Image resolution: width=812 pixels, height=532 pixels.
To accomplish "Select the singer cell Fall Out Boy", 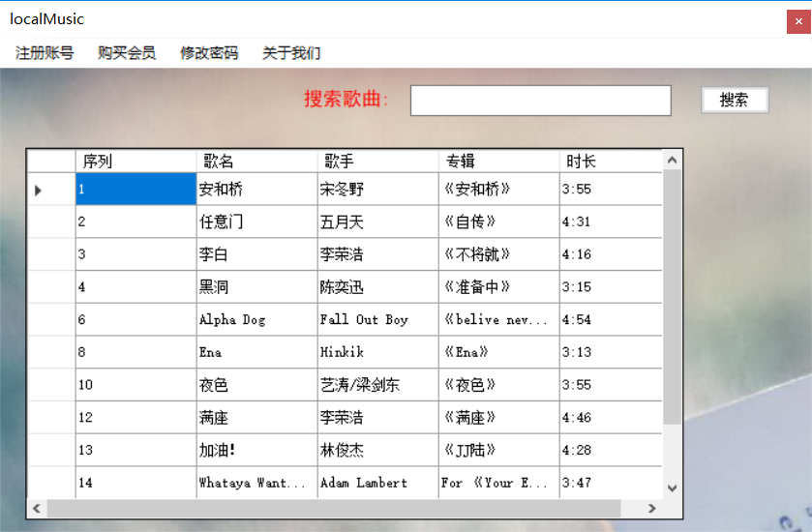I will click(378, 320).
